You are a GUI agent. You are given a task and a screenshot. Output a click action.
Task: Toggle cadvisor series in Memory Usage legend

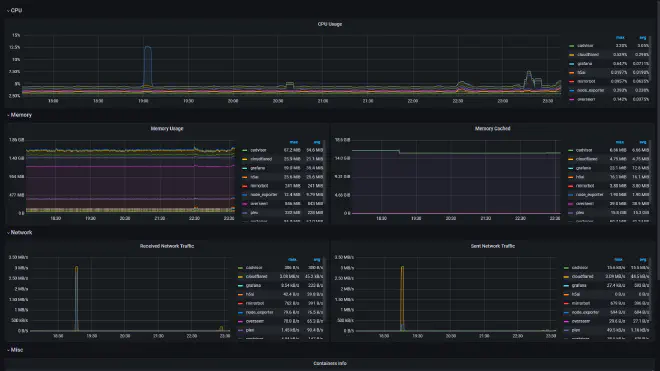[258, 150]
